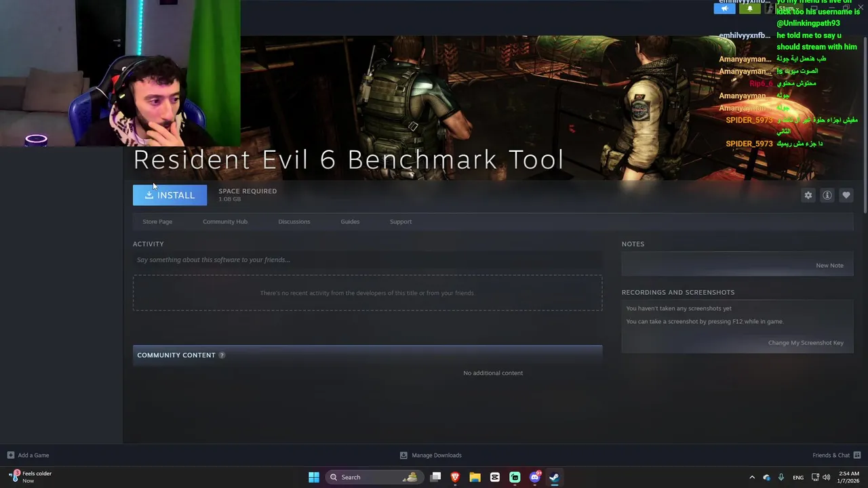Show hidden system tray icons

[751, 477]
